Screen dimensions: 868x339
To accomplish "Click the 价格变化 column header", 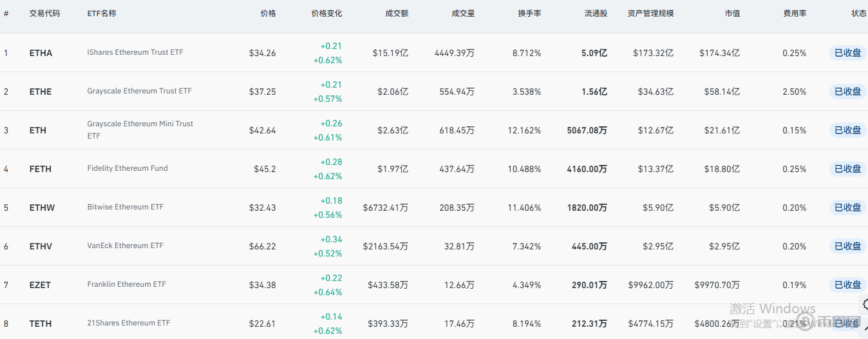I will pos(326,14).
